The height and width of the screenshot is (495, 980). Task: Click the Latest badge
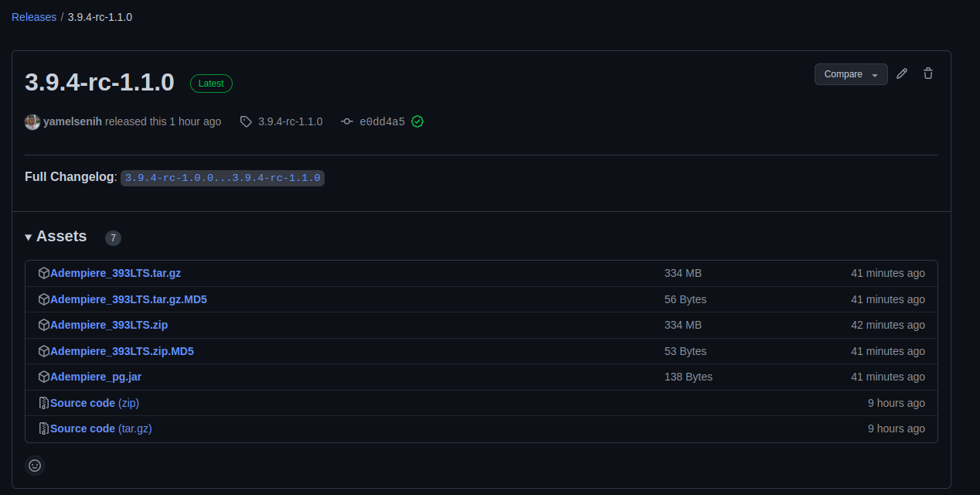211,83
